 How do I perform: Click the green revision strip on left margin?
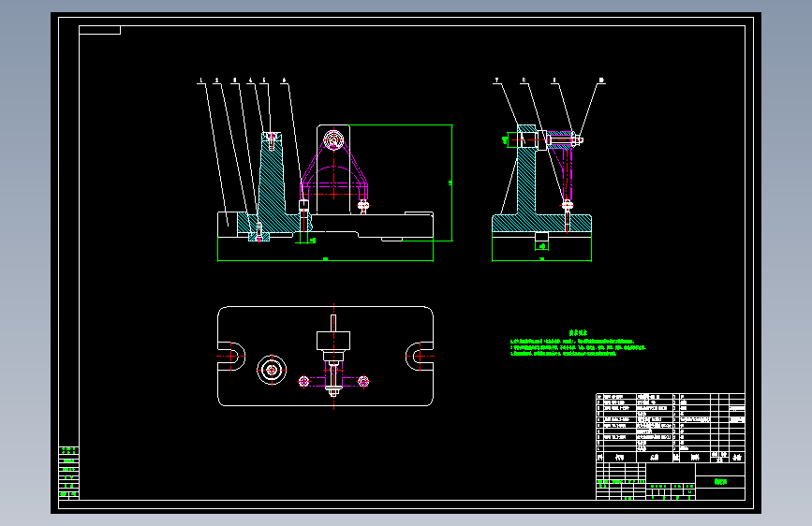click(68, 473)
